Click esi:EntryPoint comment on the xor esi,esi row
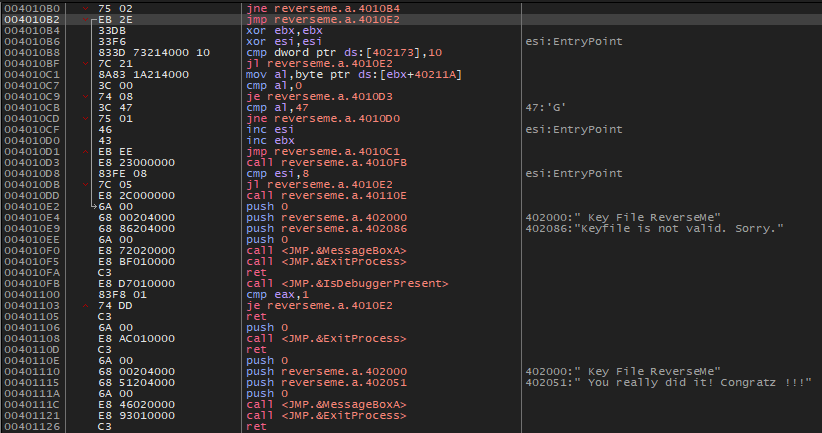 [574, 41]
